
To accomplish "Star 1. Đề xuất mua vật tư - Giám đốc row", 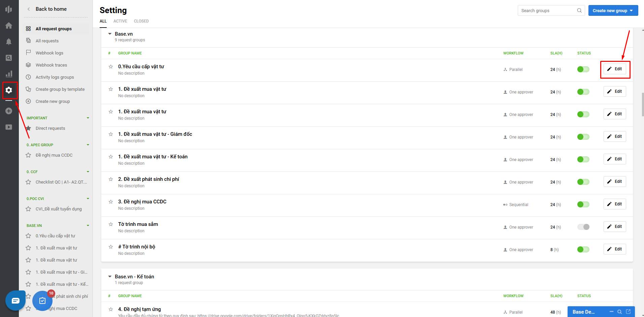I will (111, 134).
